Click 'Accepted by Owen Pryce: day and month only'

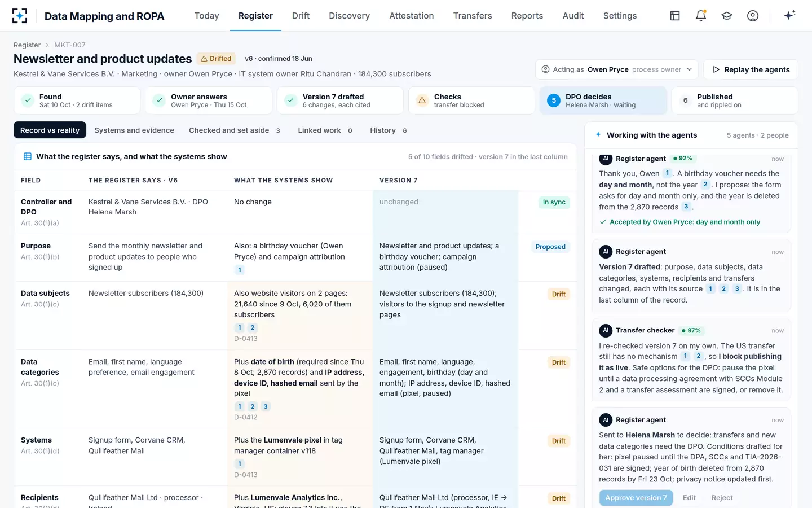pos(685,222)
